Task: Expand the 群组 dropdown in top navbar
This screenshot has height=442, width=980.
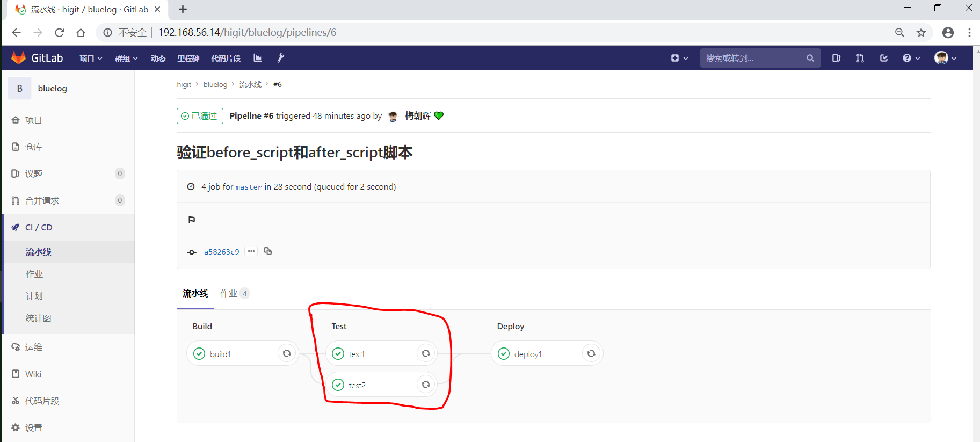Action: (x=126, y=59)
